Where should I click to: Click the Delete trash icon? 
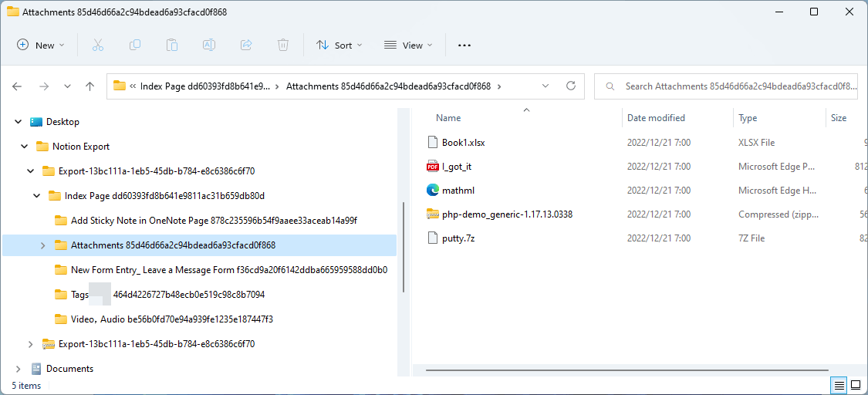[283, 46]
